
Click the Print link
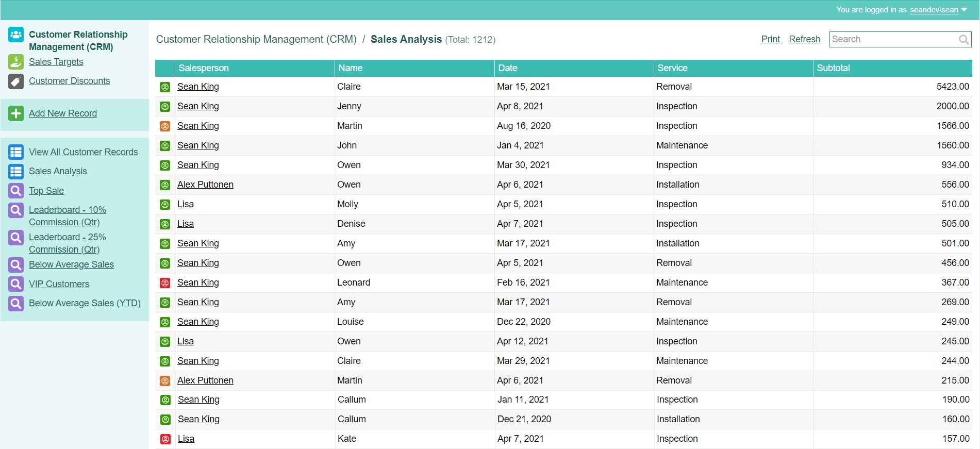[771, 39]
